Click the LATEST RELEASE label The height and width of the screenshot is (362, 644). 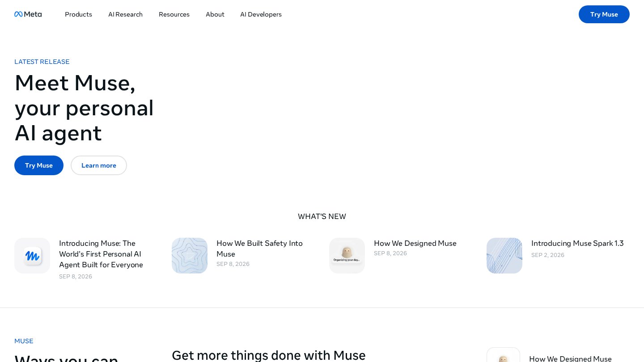42,62
